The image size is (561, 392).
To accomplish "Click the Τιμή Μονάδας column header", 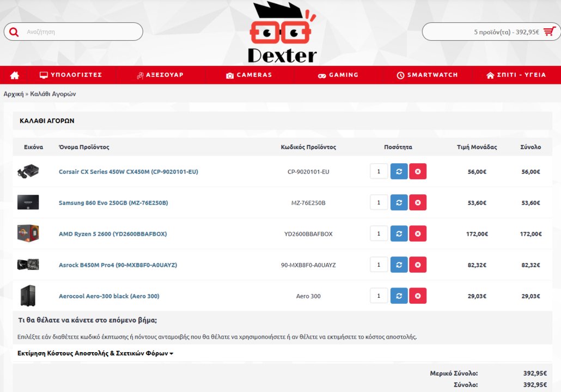I will pos(477,147).
